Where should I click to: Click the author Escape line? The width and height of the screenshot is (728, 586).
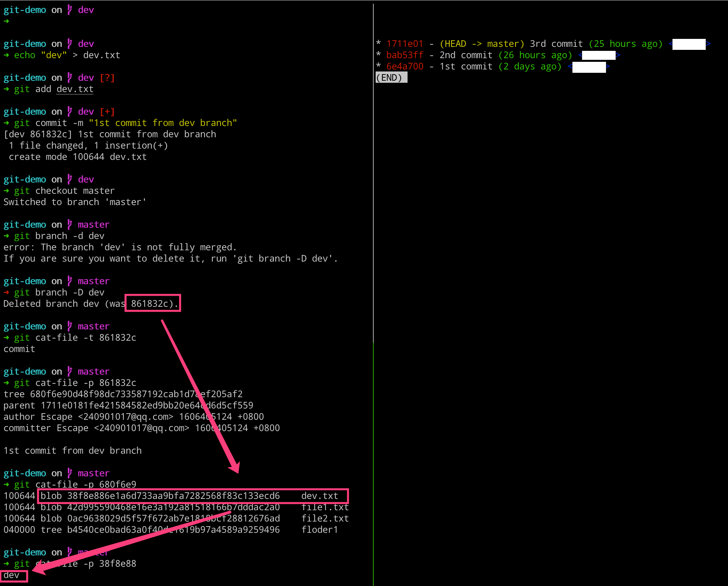point(134,417)
